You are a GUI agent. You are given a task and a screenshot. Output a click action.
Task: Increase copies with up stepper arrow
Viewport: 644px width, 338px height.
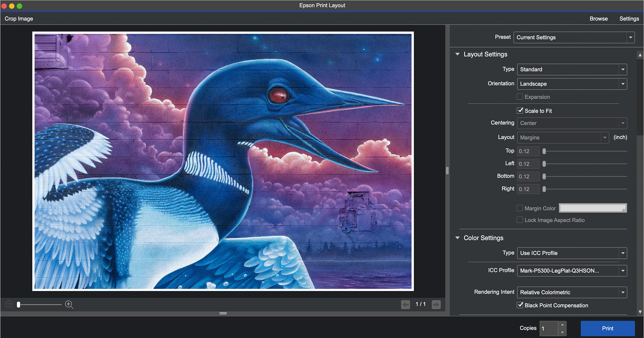pyautogui.click(x=563, y=325)
